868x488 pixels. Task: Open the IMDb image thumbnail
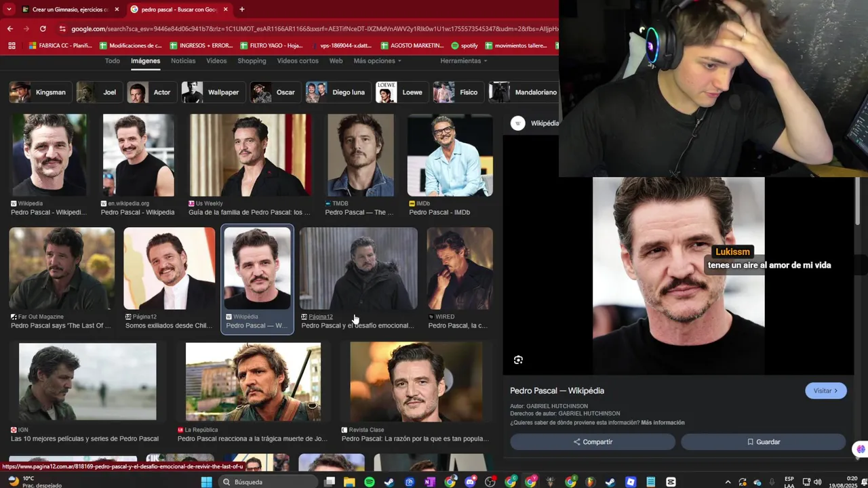(x=450, y=155)
